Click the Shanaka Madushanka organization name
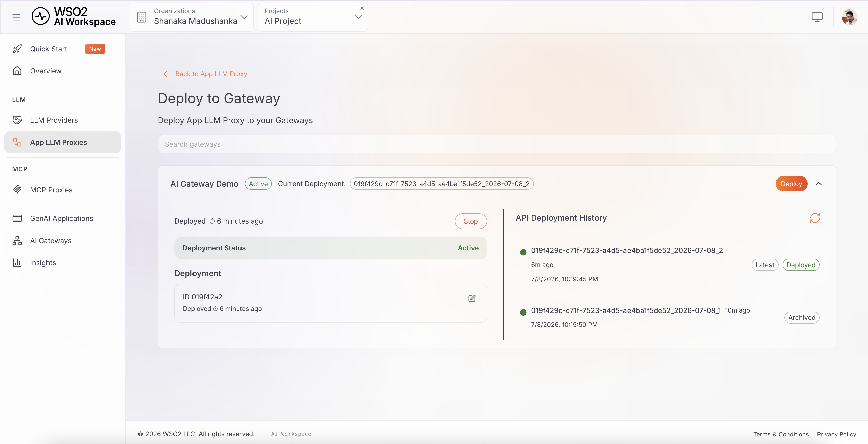Viewport: 868px width, 444px height. click(196, 21)
